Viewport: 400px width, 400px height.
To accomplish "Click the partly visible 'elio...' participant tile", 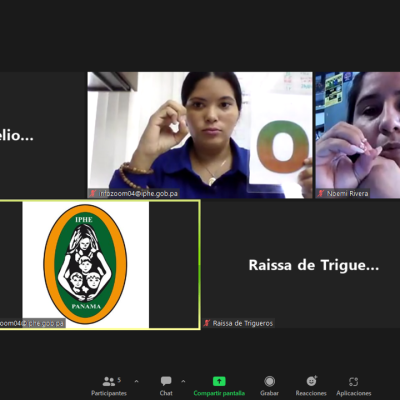I will pyautogui.click(x=43, y=135).
